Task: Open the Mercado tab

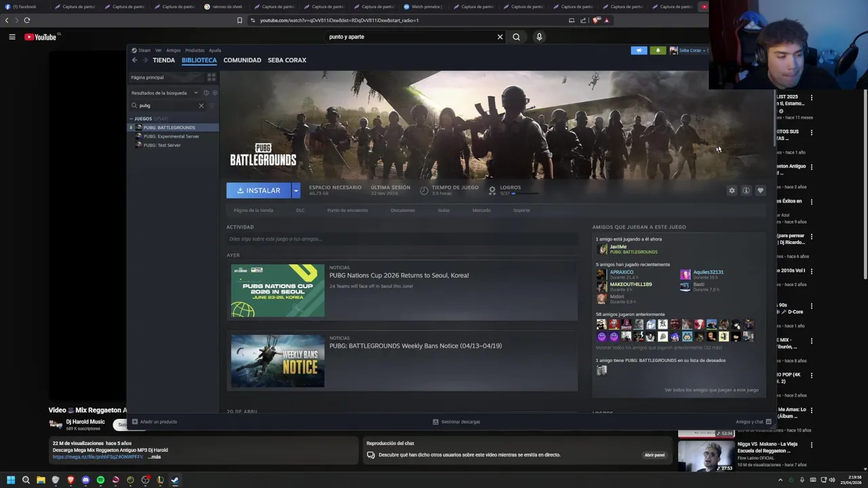Action: pyautogui.click(x=481, y=210)
